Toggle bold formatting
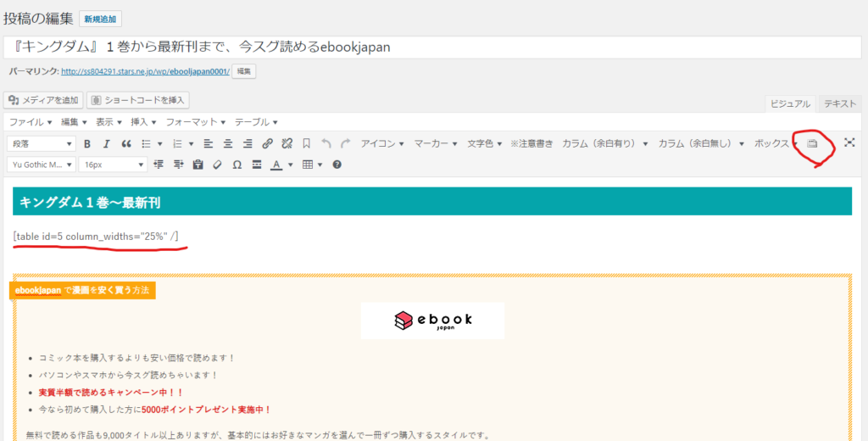The width and height of the screenshot is (868, 441). coord(87,144)
